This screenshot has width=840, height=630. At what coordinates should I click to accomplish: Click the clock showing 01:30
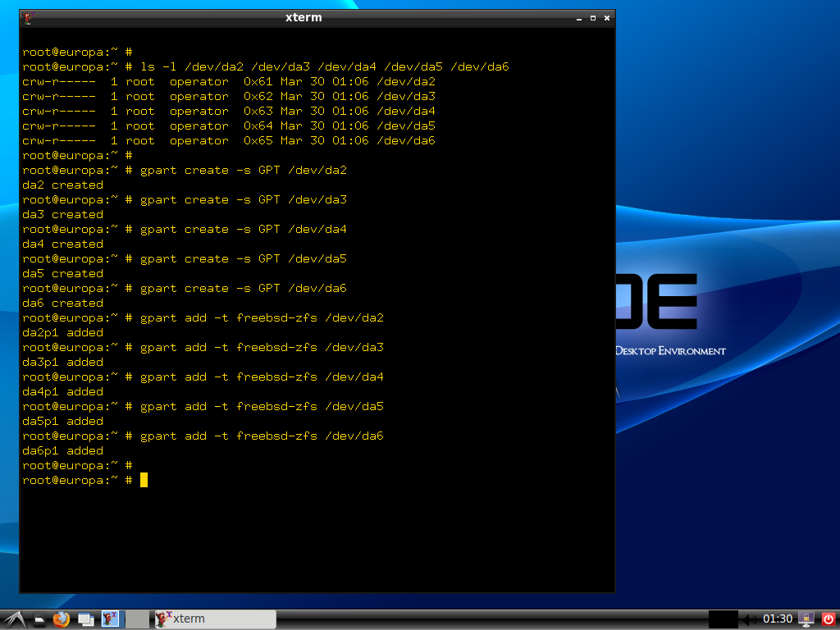coord(778,619)
